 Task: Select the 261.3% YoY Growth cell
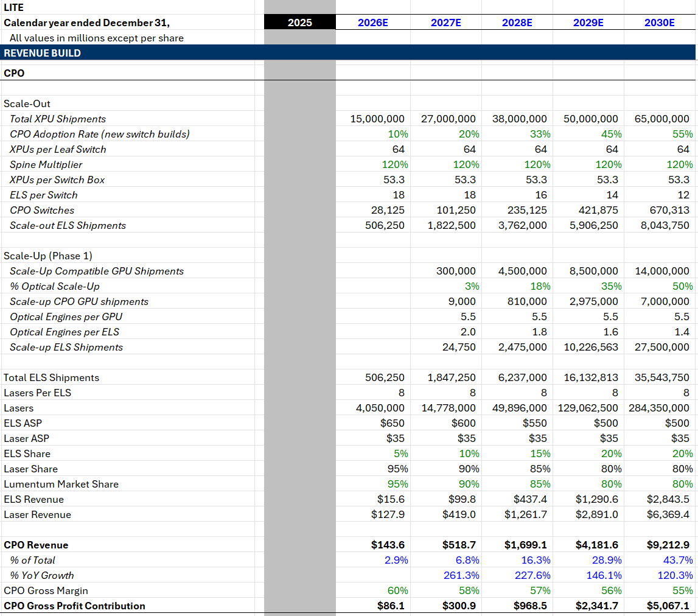(x=461, y=575)
